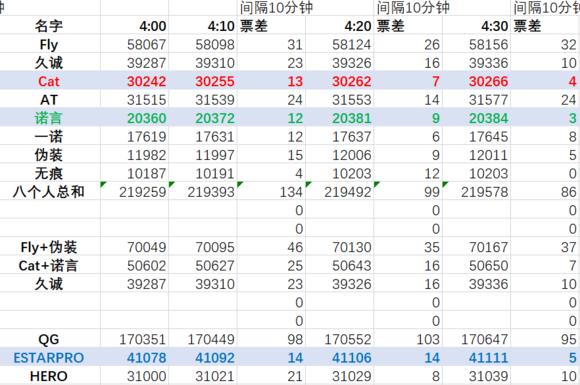Click cell with value 70130
This screenshot has height=385, width=580.
click(340, 247)
